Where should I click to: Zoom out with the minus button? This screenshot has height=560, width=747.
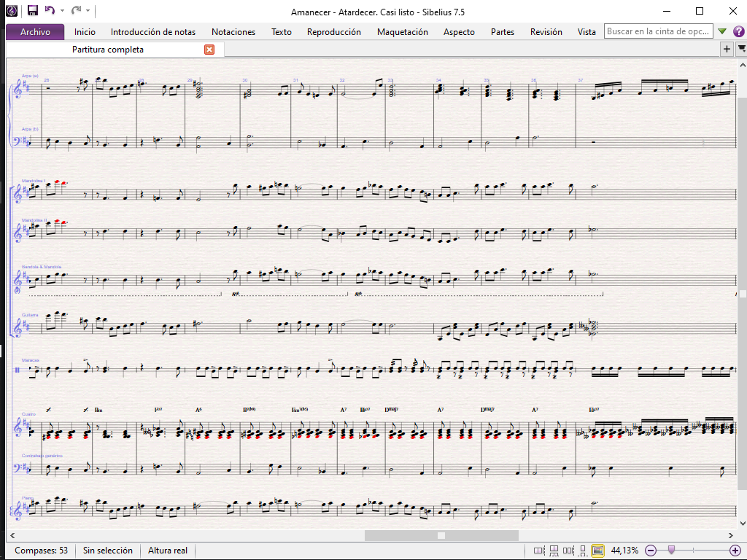[651, 551]
